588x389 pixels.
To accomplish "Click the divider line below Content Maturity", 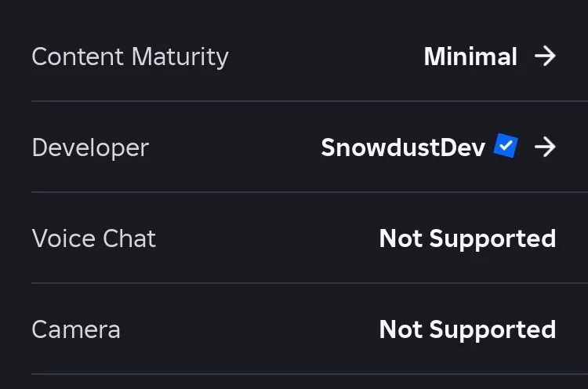I will pyautogui.click(x=310, y=101).
